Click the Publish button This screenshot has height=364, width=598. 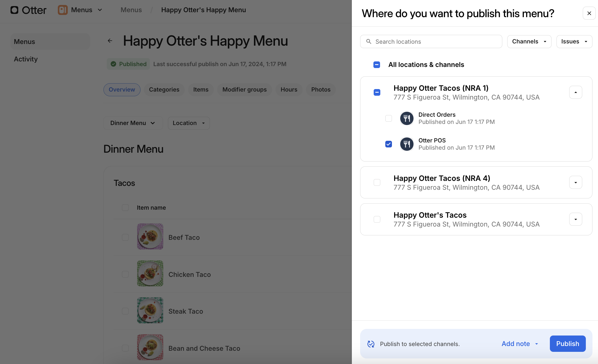pos(568,344)
